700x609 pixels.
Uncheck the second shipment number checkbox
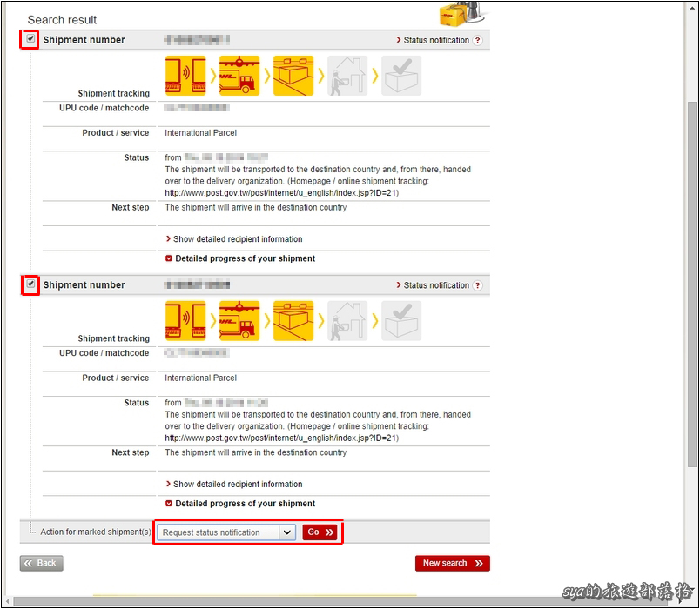tap(30, 284)
